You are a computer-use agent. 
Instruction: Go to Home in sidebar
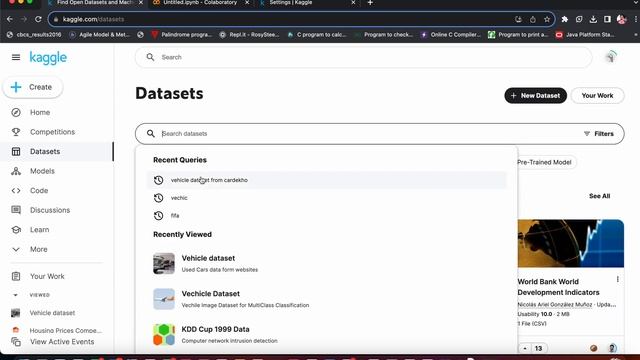[40, 112]
